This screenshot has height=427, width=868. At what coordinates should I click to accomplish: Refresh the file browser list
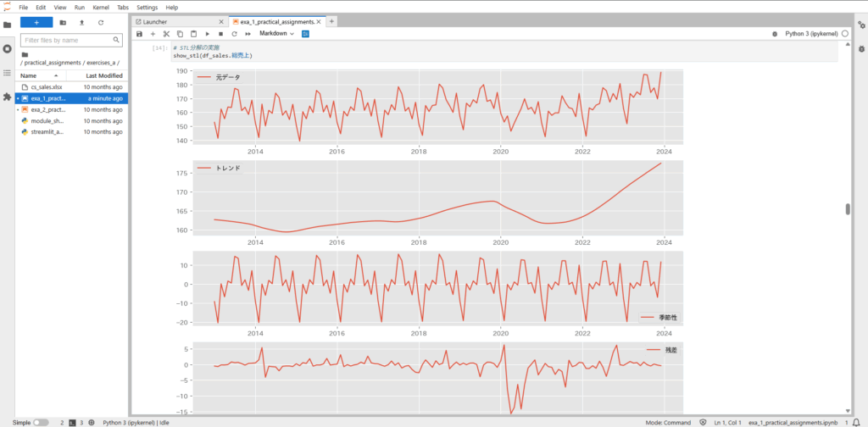click(x=101, y=22)
